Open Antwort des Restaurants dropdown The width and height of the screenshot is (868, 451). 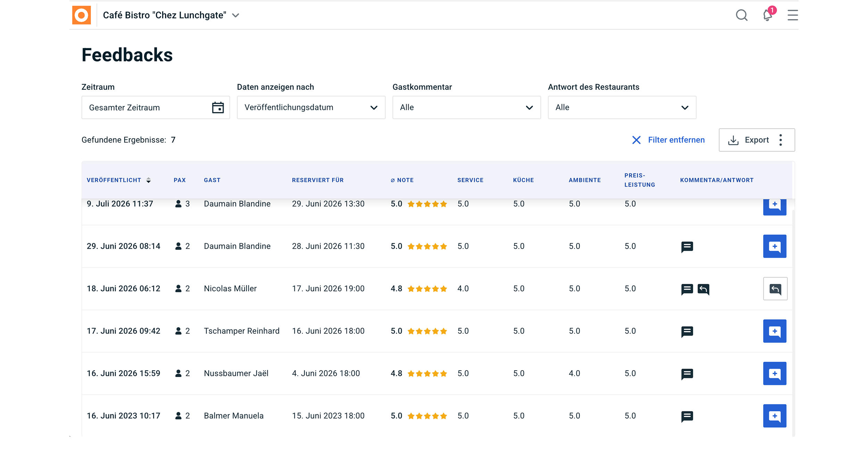tap(622, 107)
